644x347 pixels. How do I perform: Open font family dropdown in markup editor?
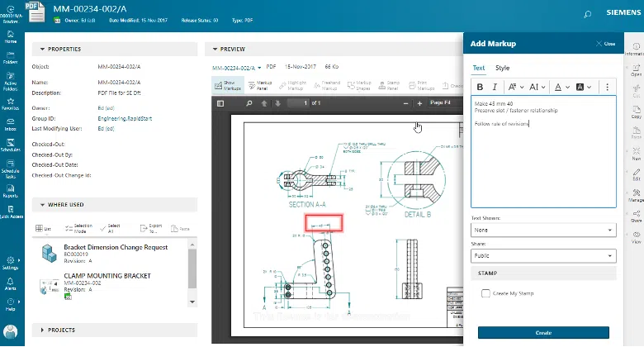pos(516,87)
